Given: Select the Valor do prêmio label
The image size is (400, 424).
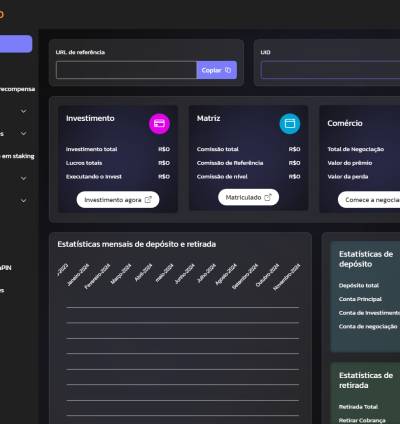Looking at the screenshot, I should [350, 163].
